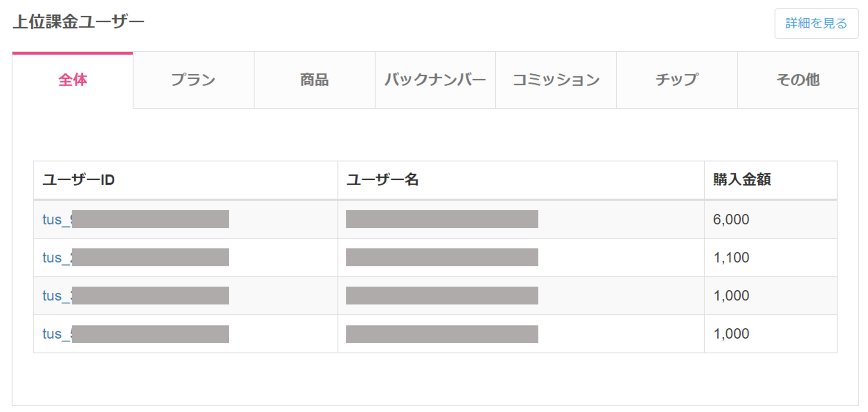
Task: Show the コミッション tab
Action: pos(556,80)
